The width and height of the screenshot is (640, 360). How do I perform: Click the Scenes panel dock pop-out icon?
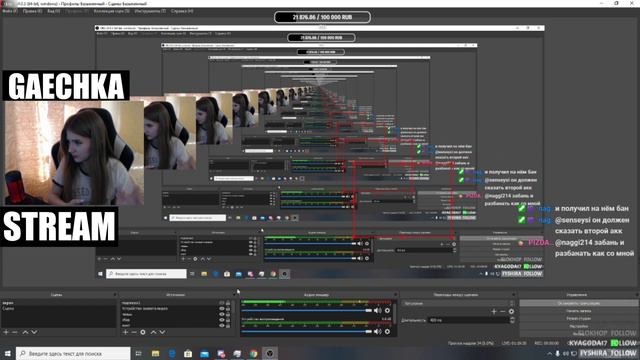[115, 294]
